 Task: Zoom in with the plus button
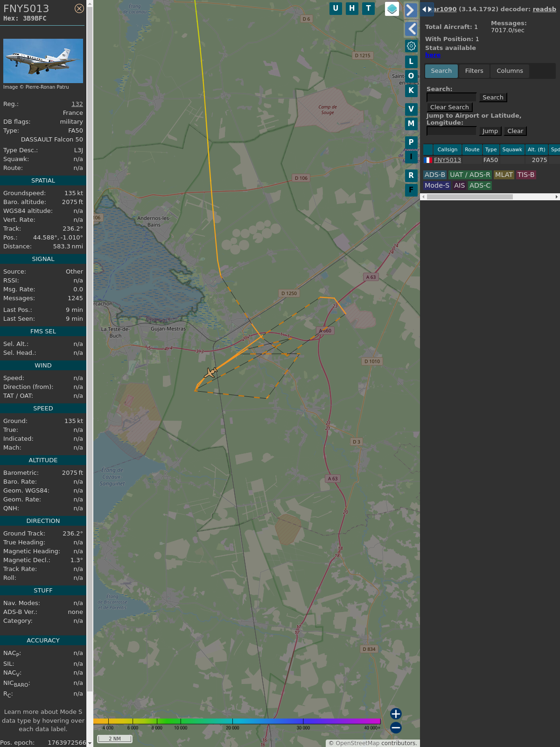(396, 714)
